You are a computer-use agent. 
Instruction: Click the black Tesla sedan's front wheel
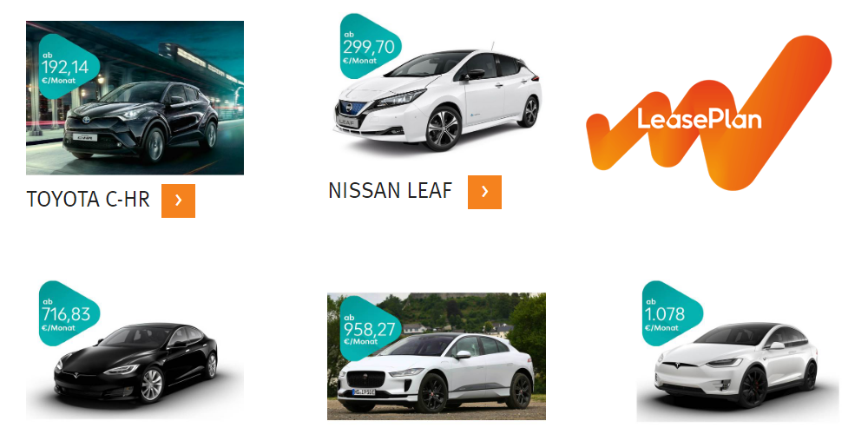pyautogui.click(x=152, y=385)
